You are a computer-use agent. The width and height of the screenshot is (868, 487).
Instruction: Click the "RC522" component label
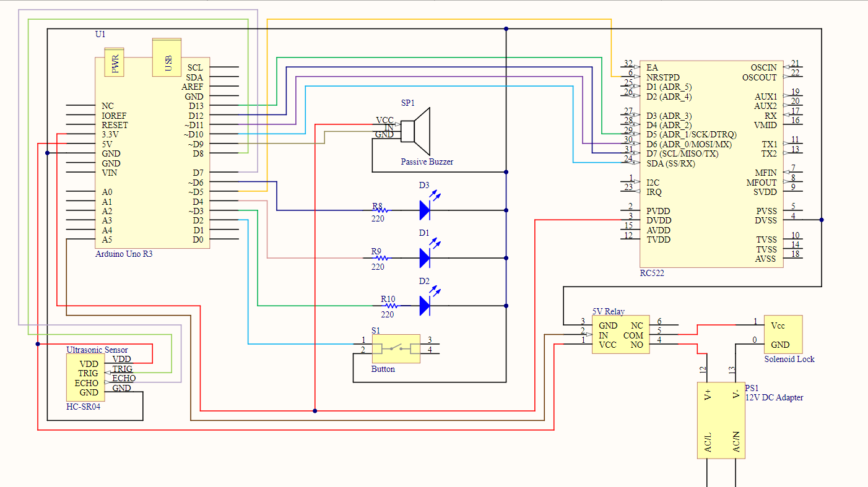pos(652,273)
